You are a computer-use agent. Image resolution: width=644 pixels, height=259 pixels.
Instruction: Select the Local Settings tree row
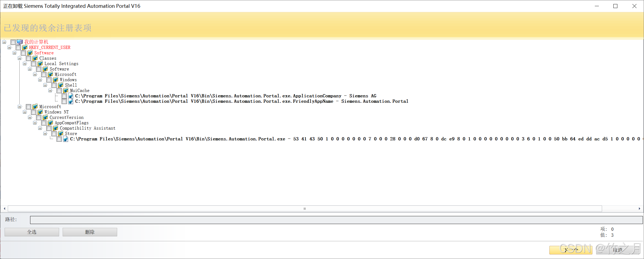(x=61, y=64)
